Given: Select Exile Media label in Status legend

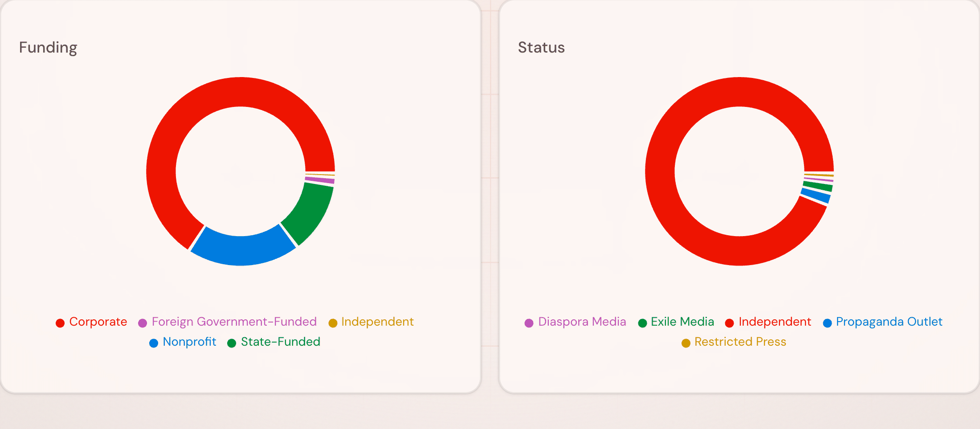Looking at the screenshot, I should coord(682,322).
